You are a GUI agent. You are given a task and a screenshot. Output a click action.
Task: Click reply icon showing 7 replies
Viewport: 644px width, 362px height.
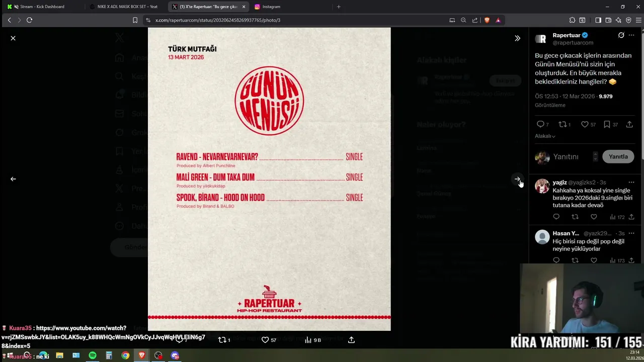[543, 124]
